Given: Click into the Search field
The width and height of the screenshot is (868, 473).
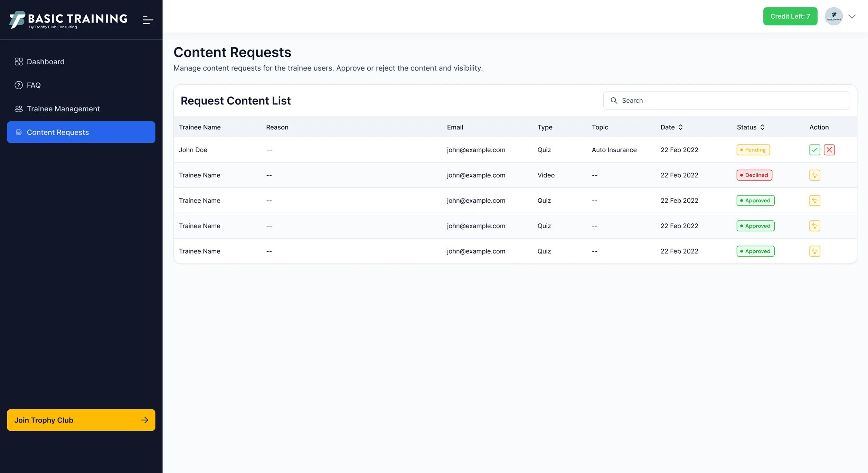Looking at the screenshot, I should point(727,101).
